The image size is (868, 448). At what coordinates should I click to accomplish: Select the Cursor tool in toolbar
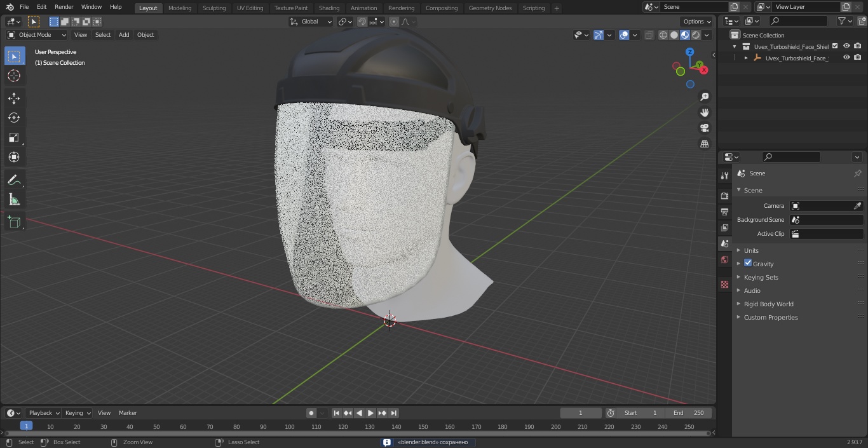tap(14, 76)
